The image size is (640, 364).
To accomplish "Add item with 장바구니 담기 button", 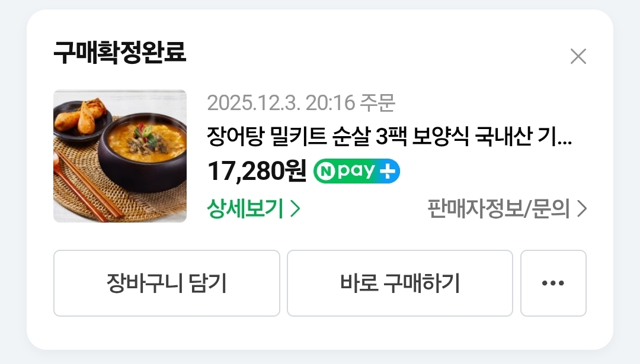I will tap(167, 283).
